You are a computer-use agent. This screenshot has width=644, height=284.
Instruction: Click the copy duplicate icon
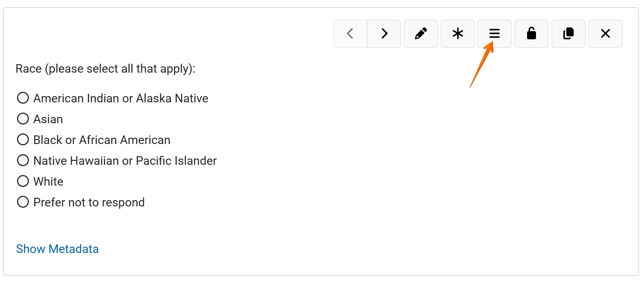(x=568, y=34)
